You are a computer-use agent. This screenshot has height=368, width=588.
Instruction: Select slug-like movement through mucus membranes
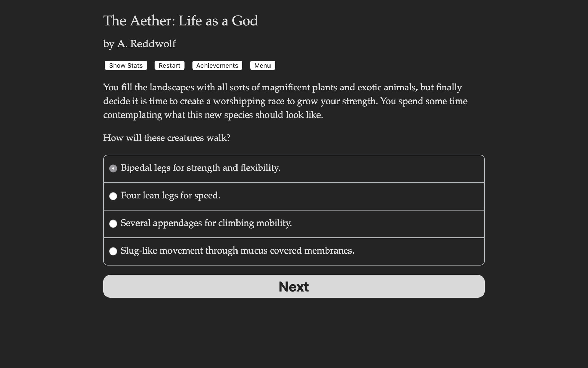pyautogui.click(x=238, y=251)
